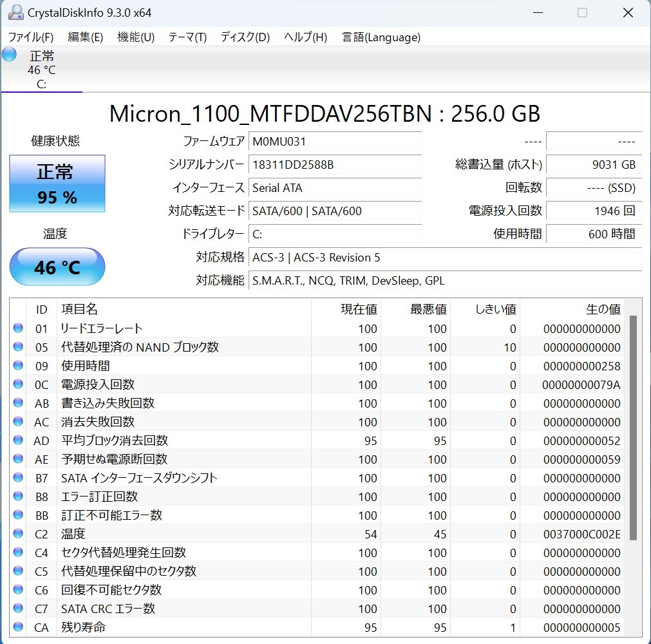This screenshot has width=651, height=644.
Task: Click the ファームウェア field M0MU031
Action: 335,141
